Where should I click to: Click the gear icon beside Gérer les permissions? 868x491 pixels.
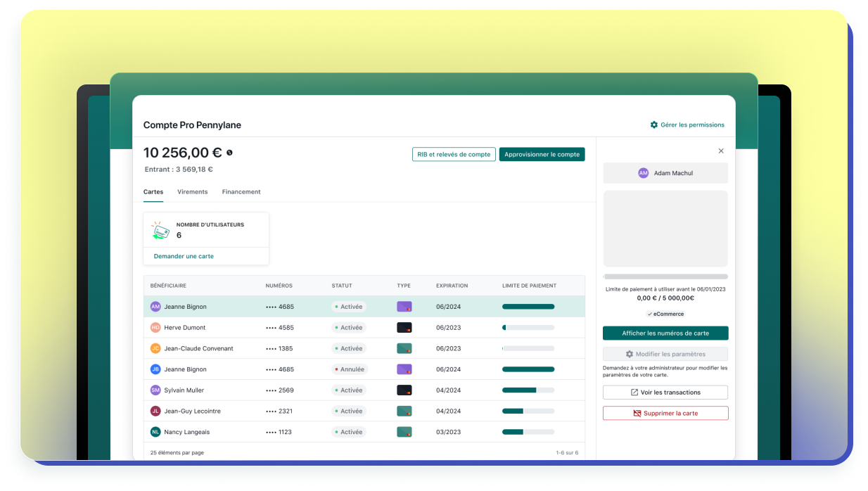point(654,125)
